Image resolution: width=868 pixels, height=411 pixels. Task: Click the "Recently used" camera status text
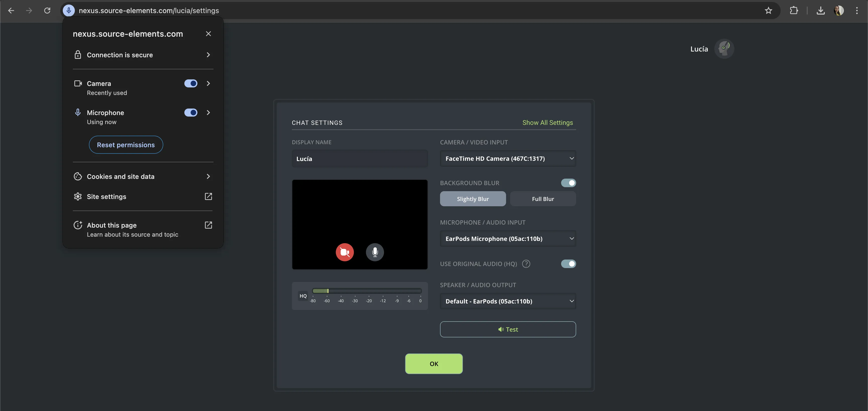pos(107,93)
